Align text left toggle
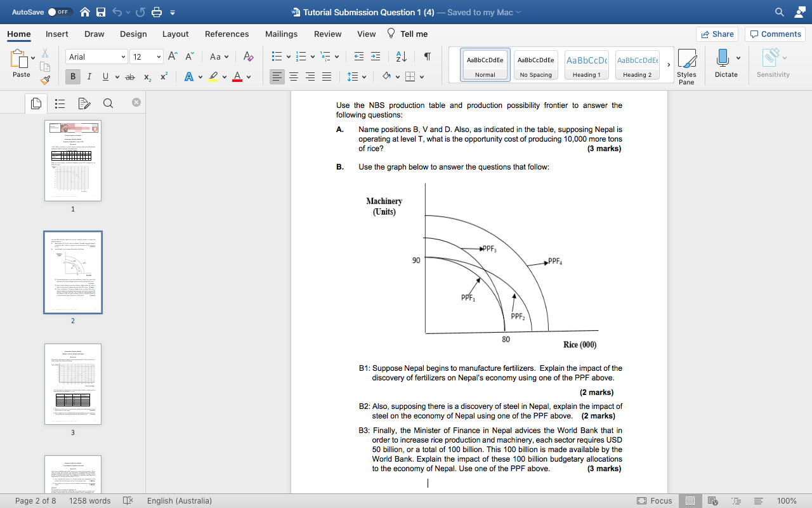The height and width of the screenshot is (508, 812). (277, 77)
